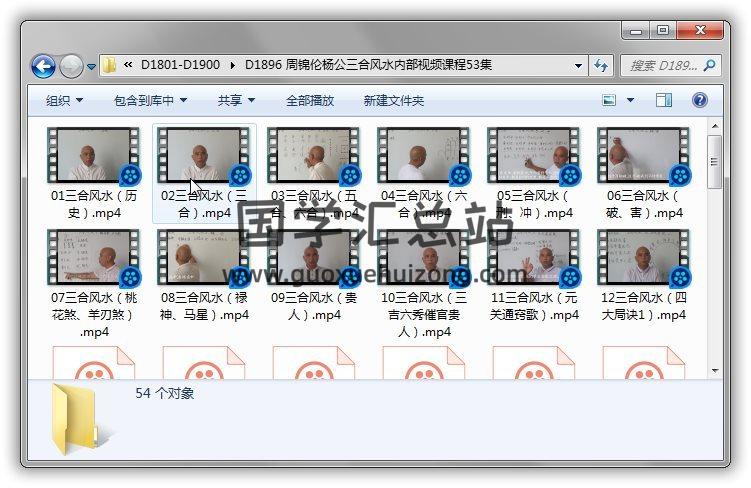Screen dimensions: 751x488
Task: Click filename text 11三合风水（元关通窍歌）.mp4
Action: click(534, 306)
